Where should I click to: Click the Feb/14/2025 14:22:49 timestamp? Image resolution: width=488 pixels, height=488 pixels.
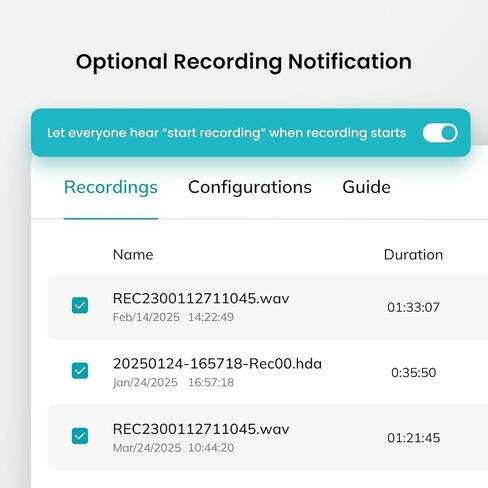173,317
